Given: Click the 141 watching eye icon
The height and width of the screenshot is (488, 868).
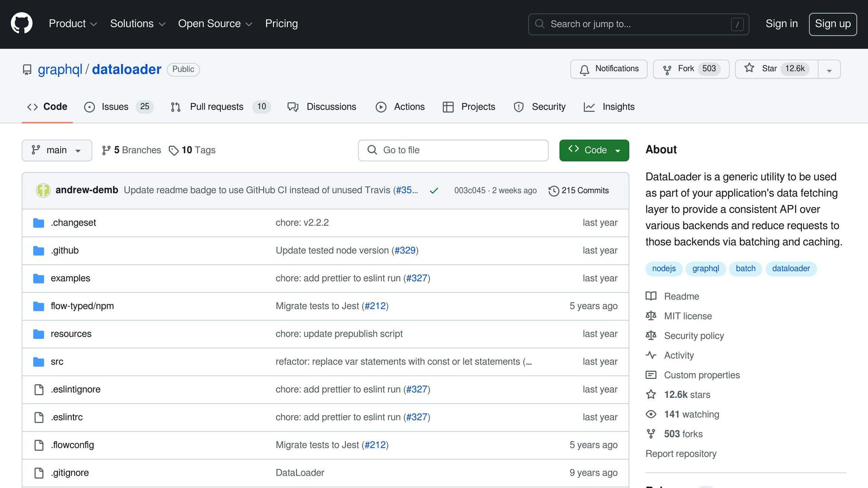Looking at the screenshot, I should pos(651,414).
